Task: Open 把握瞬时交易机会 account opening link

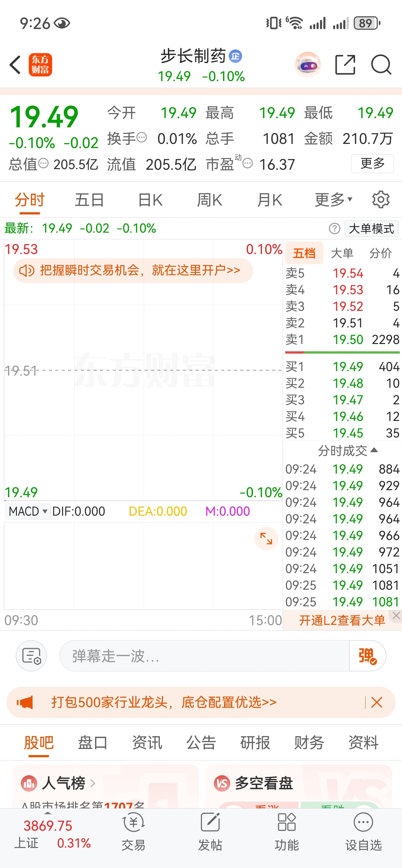Action: 133,270
